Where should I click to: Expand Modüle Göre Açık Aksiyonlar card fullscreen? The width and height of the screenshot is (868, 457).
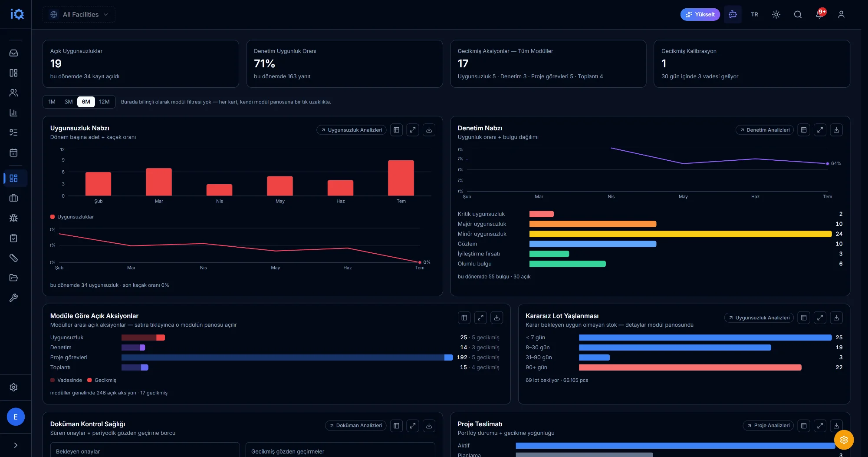tap(480, 318)
